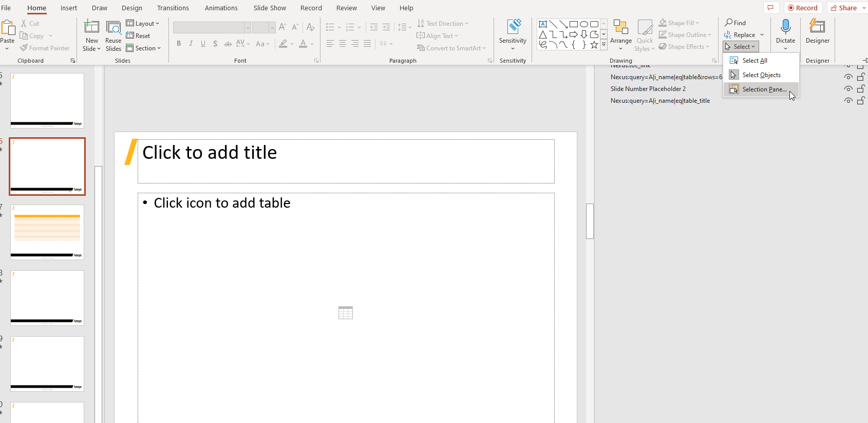Click Reset slide layout button

pos(139,36)
